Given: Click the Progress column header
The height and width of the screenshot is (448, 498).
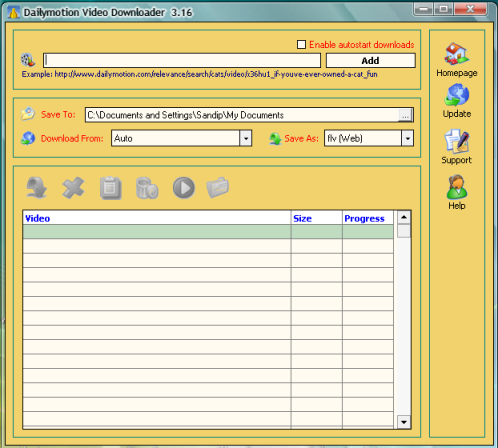Looking at the screenshot, I should click(368, 218).
